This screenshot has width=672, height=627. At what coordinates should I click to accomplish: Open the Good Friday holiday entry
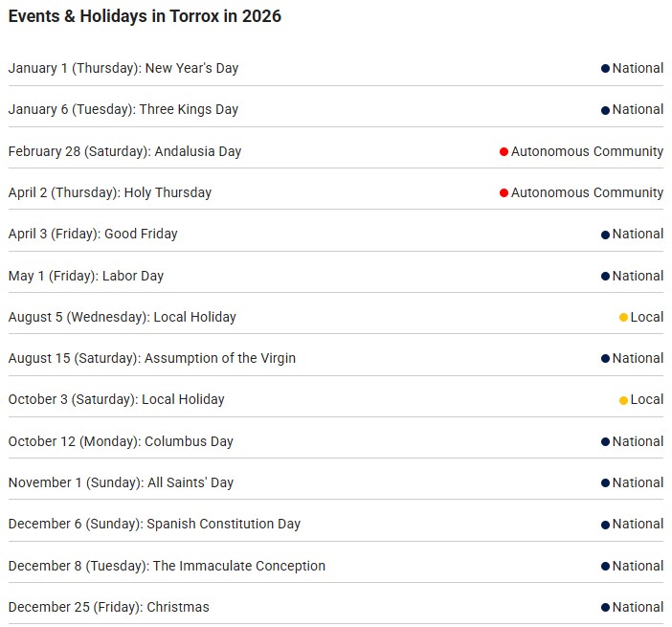[93, 234]
